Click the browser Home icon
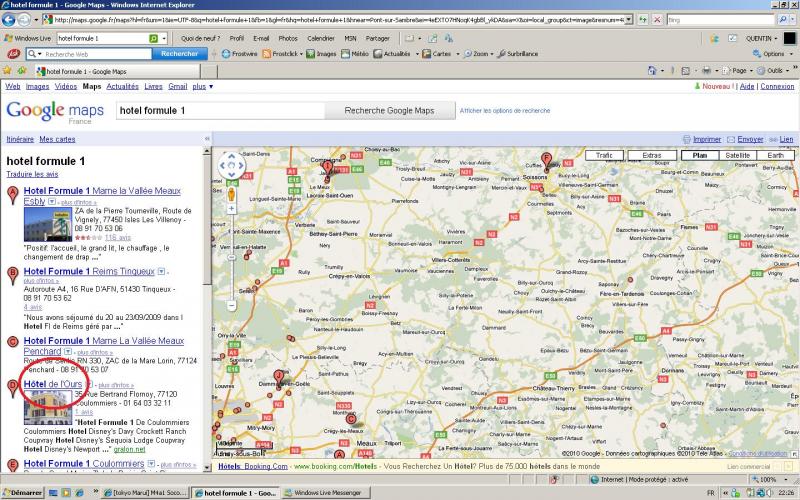The height and width of the screenshot is (500, 800). (652, 70)
